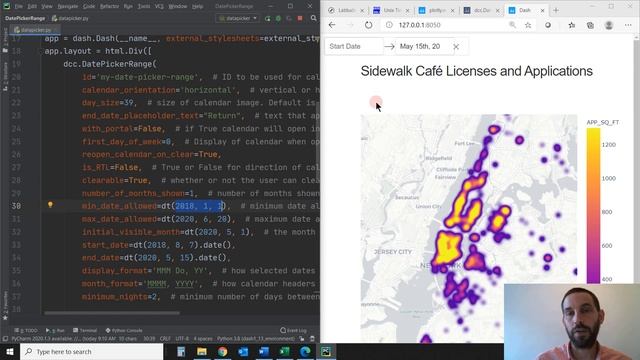Screen dimensions: 640x360
Task: Click the Start Date input field
Action: [354, 47]
